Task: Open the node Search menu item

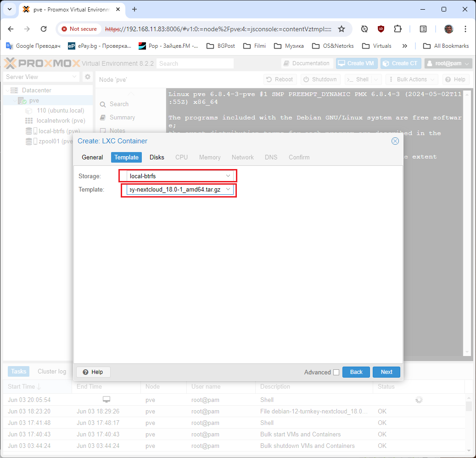Action: (x=119, y=104)
